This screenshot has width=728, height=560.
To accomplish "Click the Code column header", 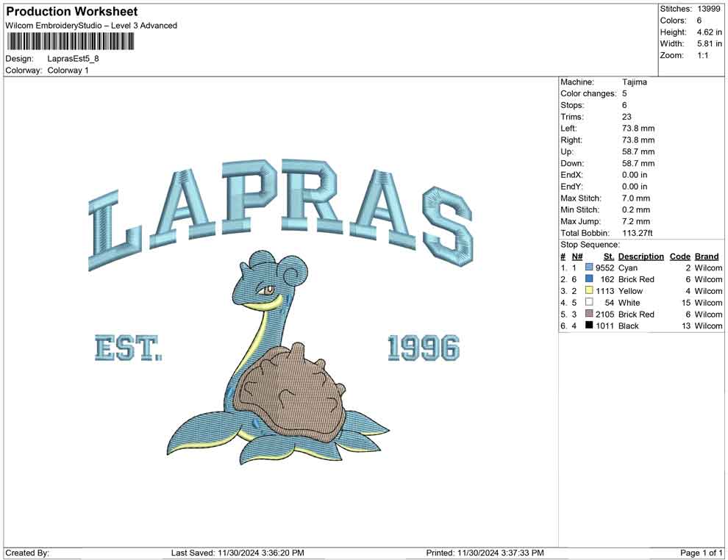I will pos(679,256).
